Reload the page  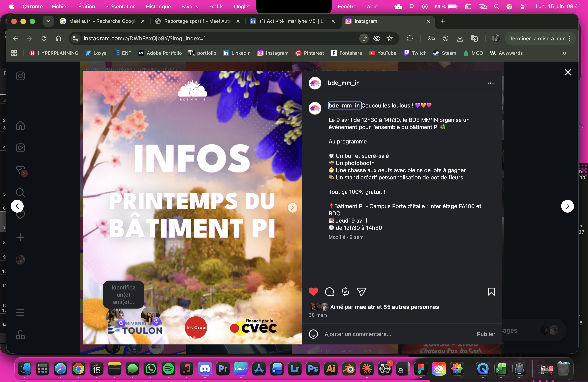click(44, 38)
